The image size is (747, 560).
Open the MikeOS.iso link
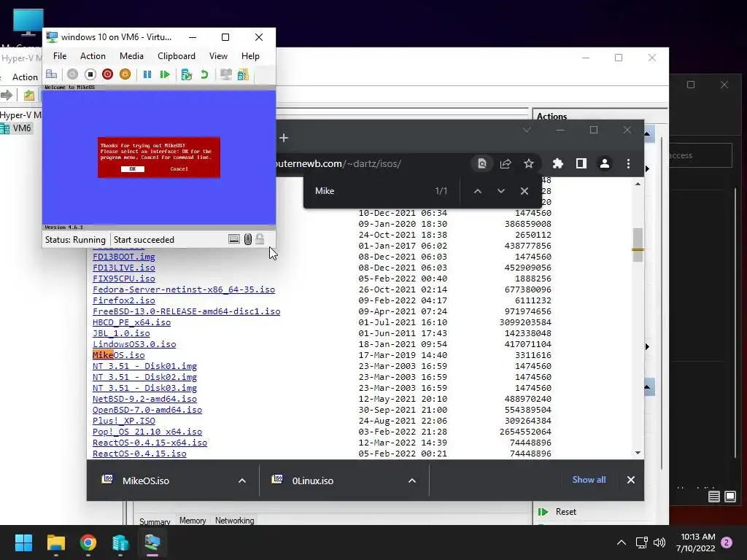pyautogui.click(x=119, y=355)
